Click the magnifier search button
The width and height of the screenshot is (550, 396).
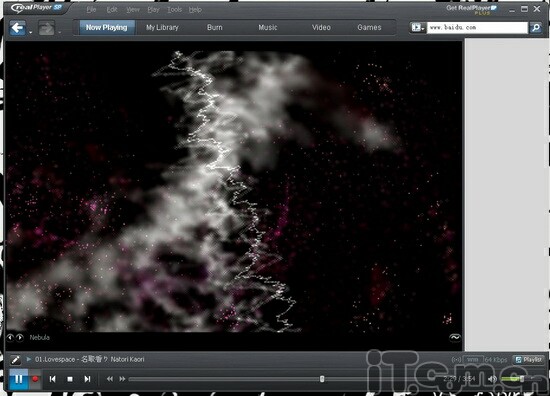coord(536,27)
